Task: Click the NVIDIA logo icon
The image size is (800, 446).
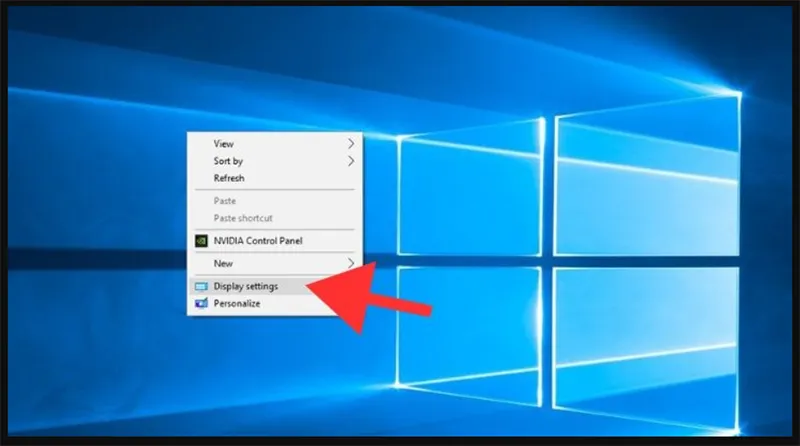Action: 202,241
